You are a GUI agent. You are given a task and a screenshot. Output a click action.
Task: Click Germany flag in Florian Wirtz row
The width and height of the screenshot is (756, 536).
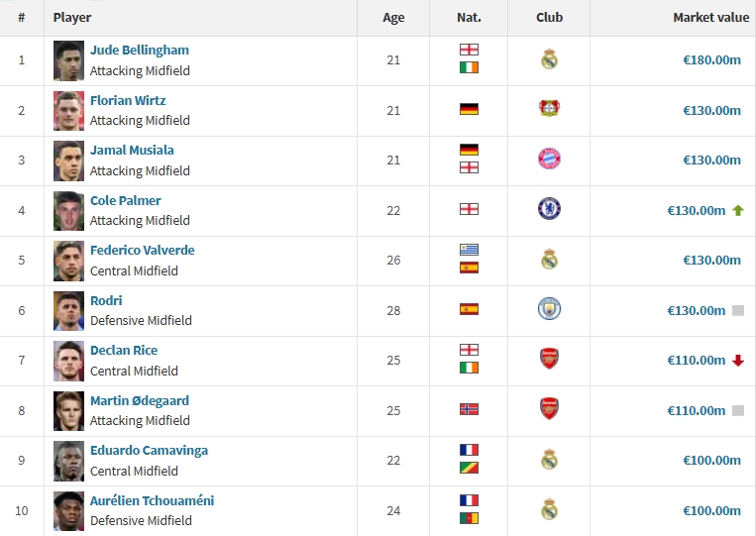click(469, 109)
